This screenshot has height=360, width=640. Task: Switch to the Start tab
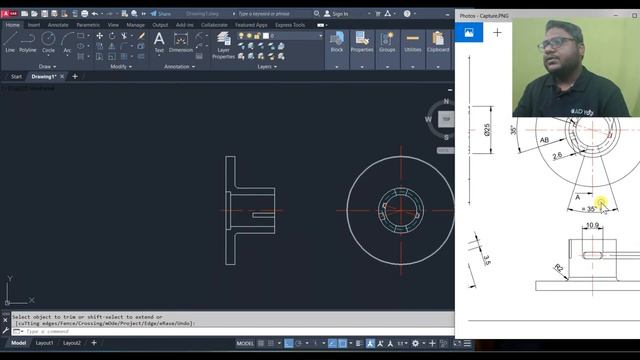(16, 76)
